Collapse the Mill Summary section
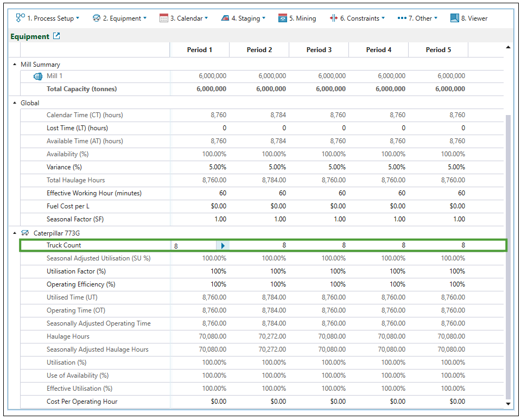 [15, 65]
